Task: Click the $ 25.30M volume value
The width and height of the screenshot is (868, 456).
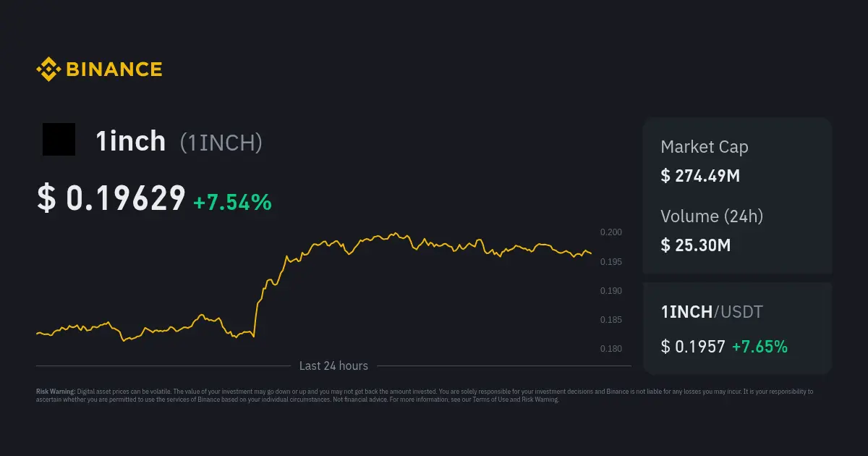Action: [x=695, y=245]
